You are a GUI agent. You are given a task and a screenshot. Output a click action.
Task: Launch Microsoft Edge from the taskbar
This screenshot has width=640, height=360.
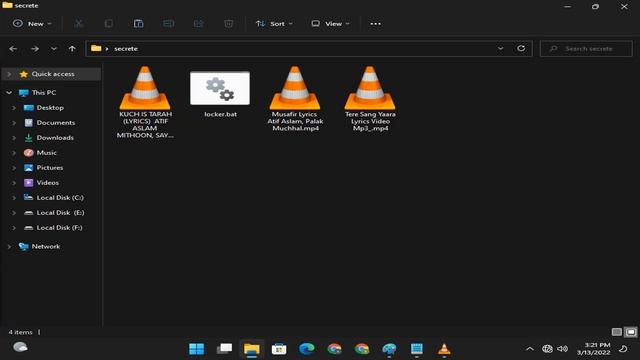[x=307, y=349]
